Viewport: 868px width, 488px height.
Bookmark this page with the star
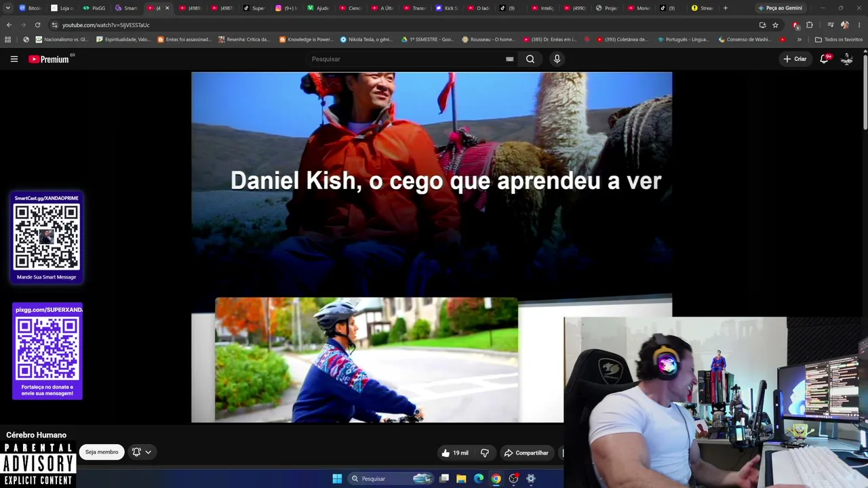(x=775, y=25)
